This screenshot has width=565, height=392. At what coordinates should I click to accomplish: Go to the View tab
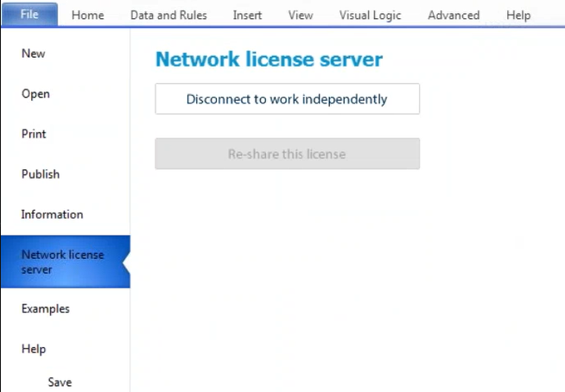(301, 15)
